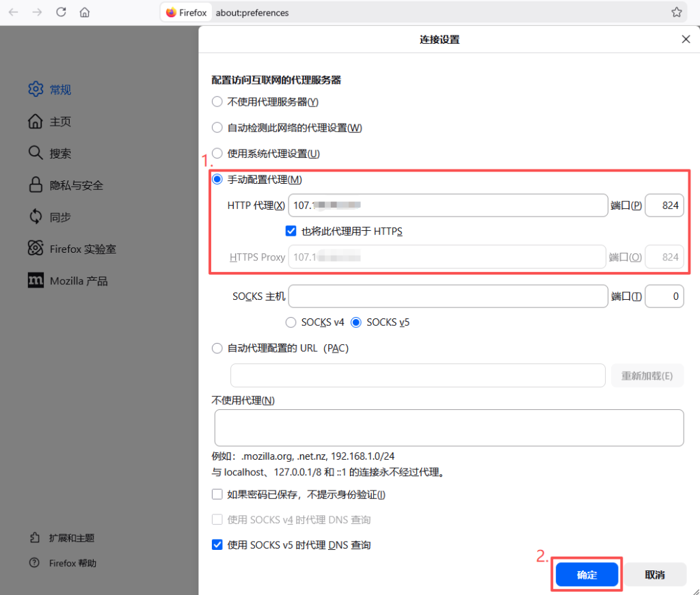
Task: Bookmark page with the star icon
Action: [676, 12]
